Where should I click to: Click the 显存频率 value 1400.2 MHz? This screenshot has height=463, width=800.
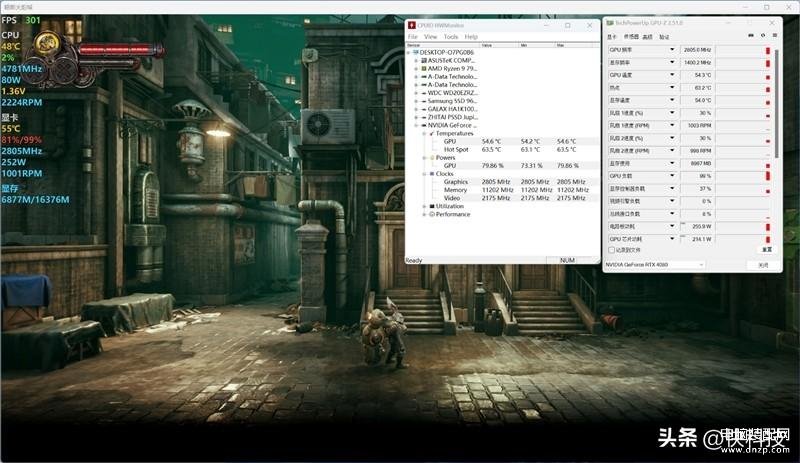[x=696, y=62]
